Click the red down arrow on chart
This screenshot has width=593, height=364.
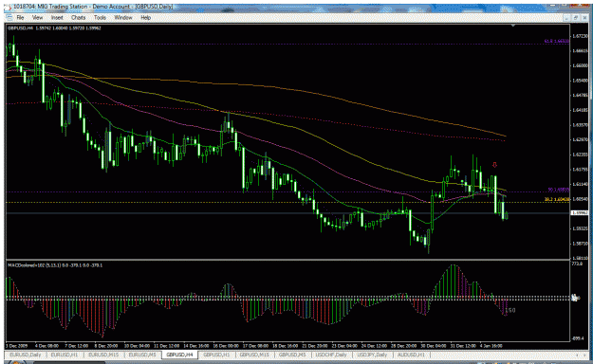coord(494,165)
